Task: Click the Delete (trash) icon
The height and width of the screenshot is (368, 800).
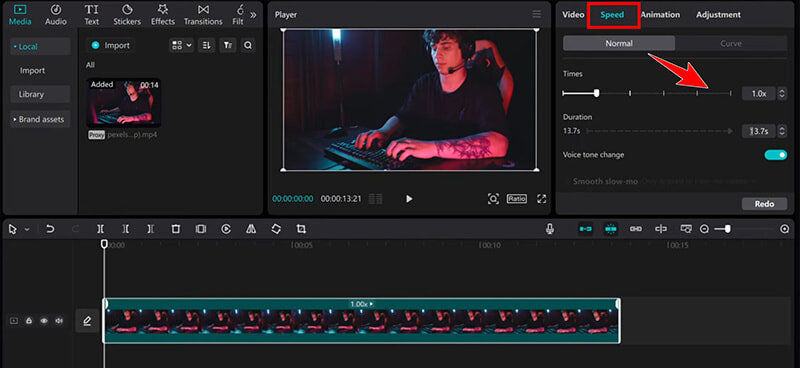Action: pyautogui.click(x=176, y=229)
